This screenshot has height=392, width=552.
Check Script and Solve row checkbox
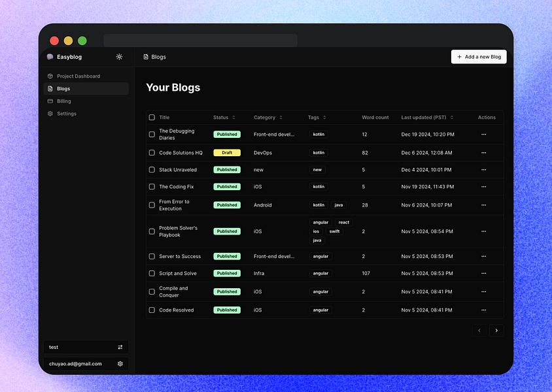click(x=152, y=273)
